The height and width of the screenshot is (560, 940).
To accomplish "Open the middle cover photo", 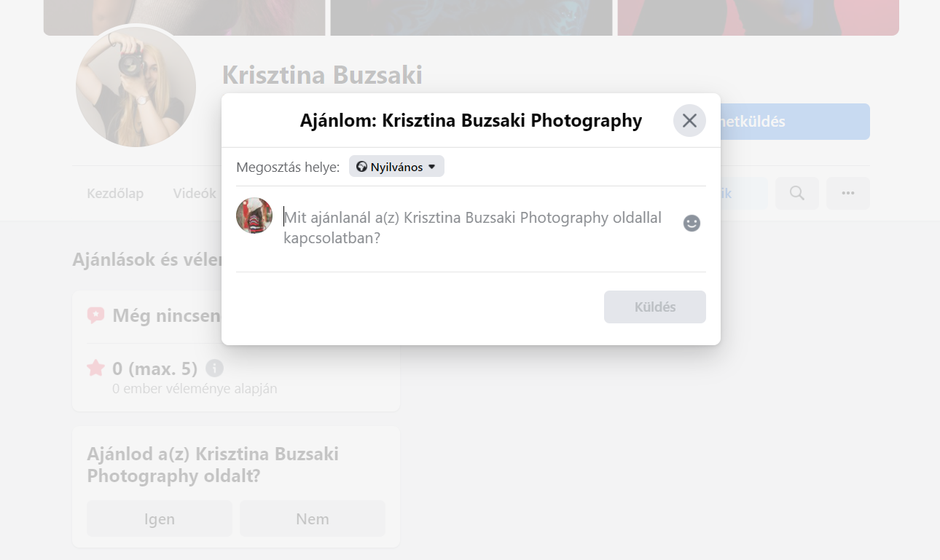I will click(471, 17).
